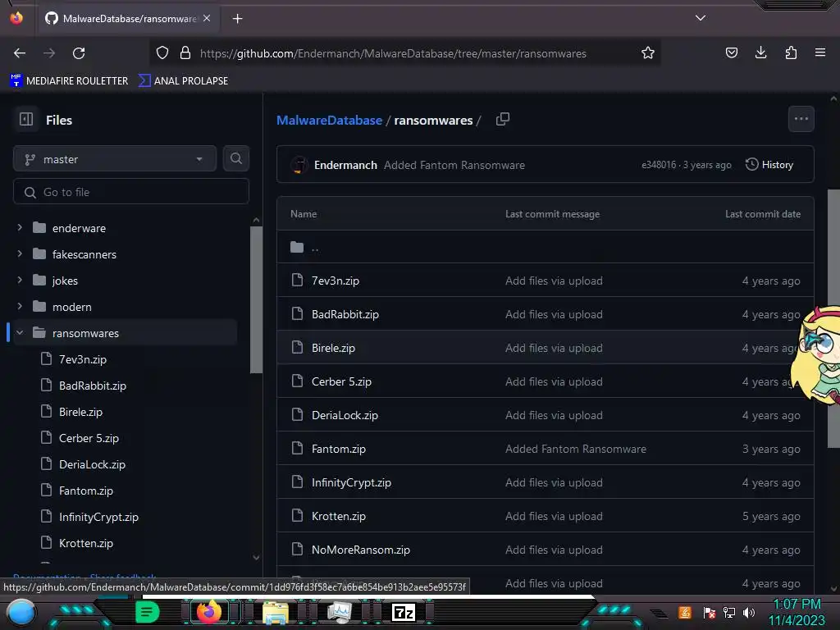
Task: Open the master branch selector
Action: [115, 159]
